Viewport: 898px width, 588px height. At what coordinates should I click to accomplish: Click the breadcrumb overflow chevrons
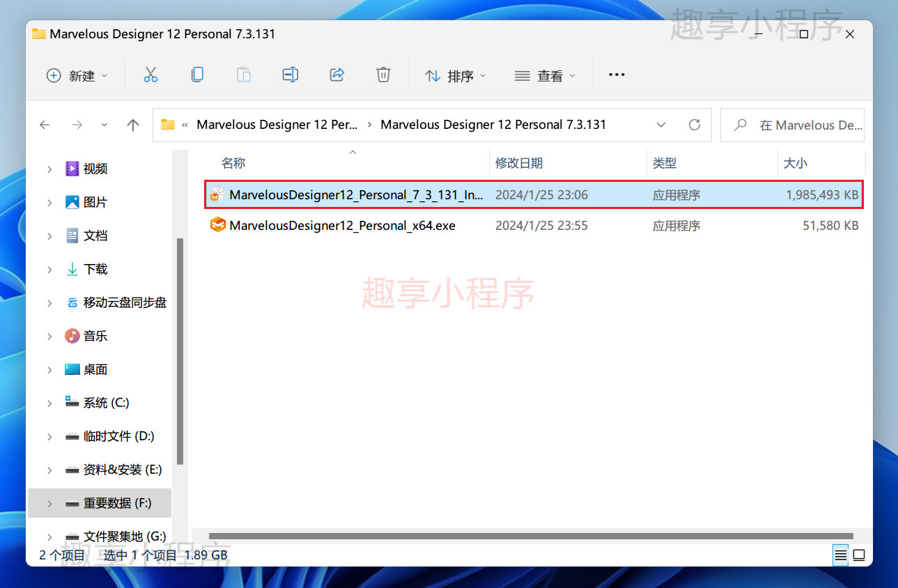pyautogui.click(x=185, y=125)
